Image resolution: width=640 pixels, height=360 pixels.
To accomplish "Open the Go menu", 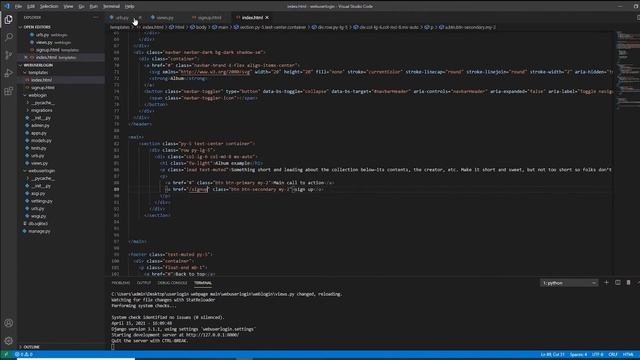I will (x=81, y=6).
